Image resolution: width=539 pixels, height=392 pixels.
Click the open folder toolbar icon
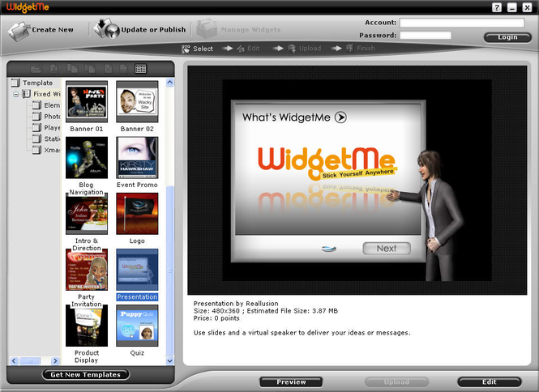pyautogui.click(x=36, y=69)
